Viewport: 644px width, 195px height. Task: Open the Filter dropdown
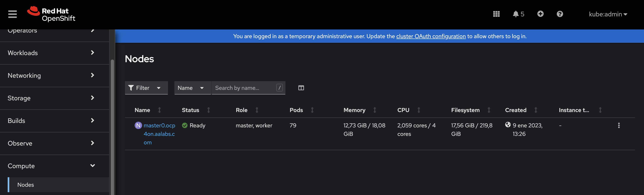[x=146, y=88]
